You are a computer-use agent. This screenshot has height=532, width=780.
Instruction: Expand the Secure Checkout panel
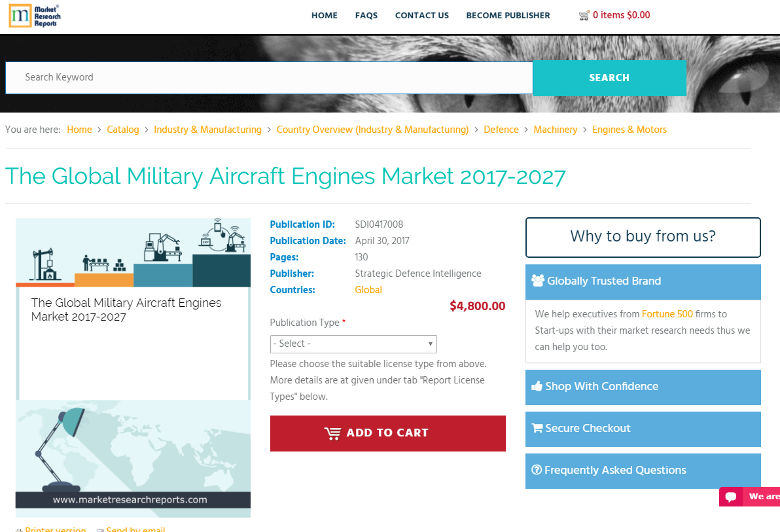pyautogui.click(x=643, y=429)
